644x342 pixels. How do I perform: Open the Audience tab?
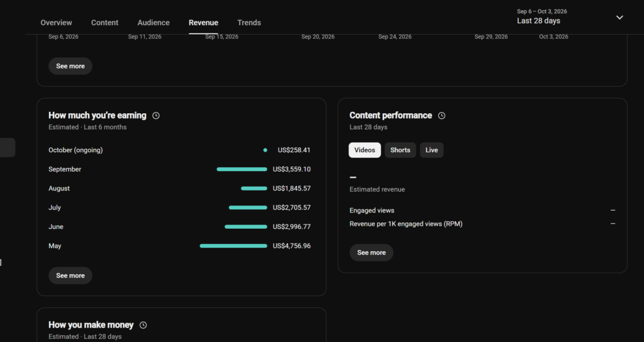[153, 23]
